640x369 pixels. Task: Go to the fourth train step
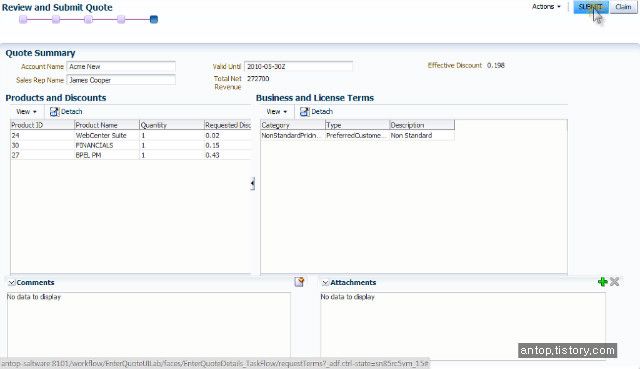click(121, 19)
